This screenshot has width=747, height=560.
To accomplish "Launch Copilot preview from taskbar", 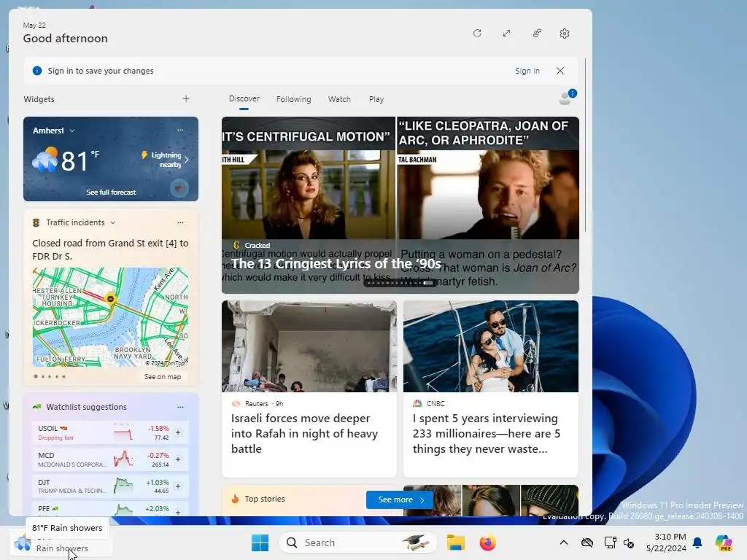I will (x=724, y=542).
